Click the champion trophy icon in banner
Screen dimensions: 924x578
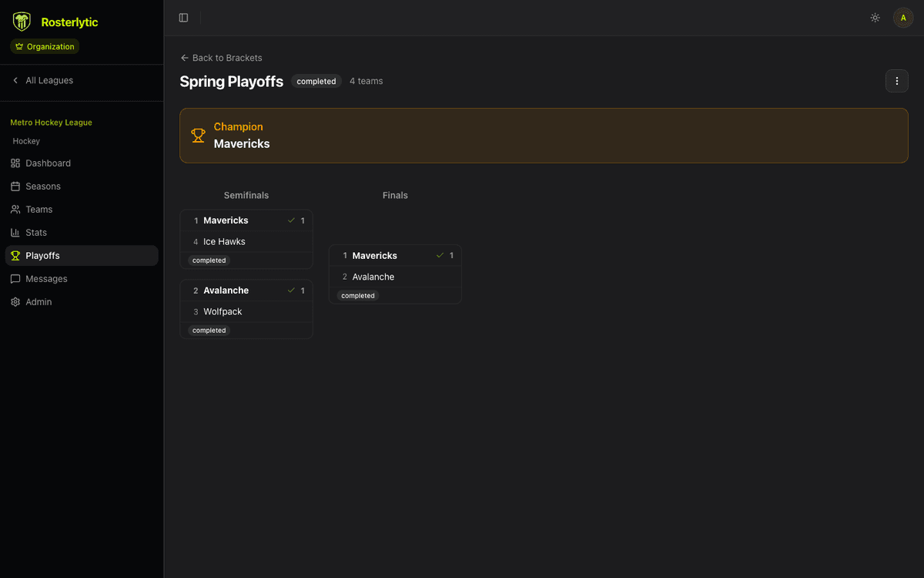(x=198, y=136)
